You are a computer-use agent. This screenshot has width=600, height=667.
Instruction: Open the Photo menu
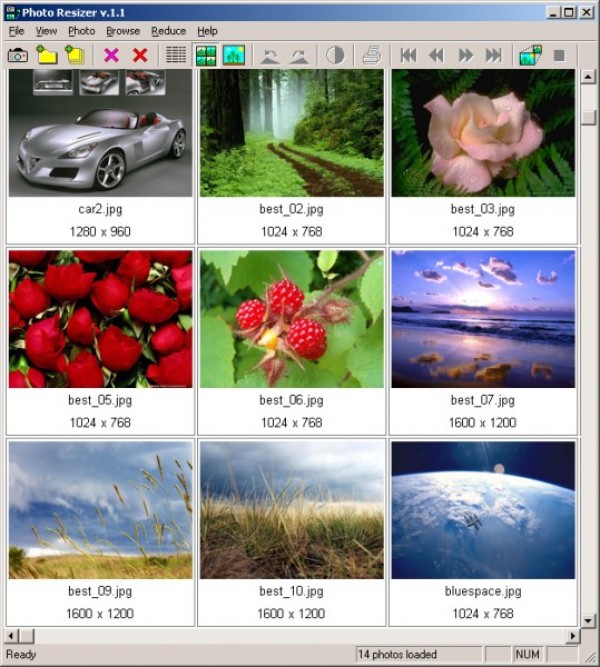point(81,31)
